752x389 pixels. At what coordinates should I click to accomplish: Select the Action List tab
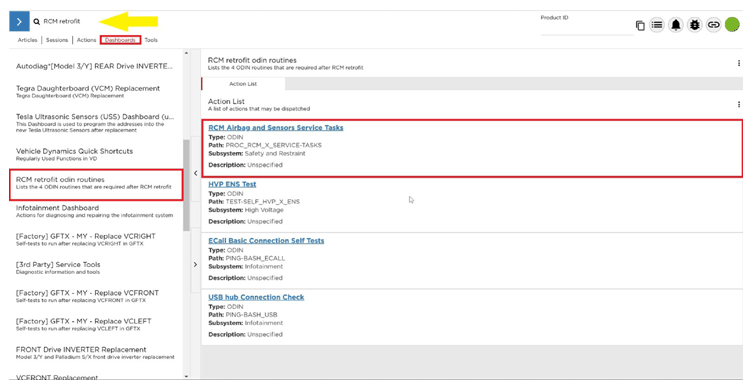pyautogui.click(x=243, y=84)
